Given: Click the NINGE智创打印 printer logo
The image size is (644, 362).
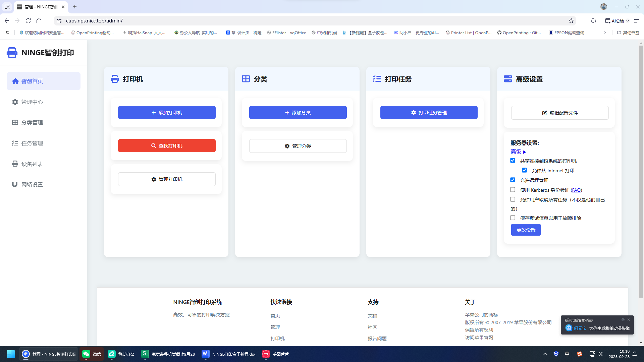Looking at the screenshot, I should tap(12, 52).
